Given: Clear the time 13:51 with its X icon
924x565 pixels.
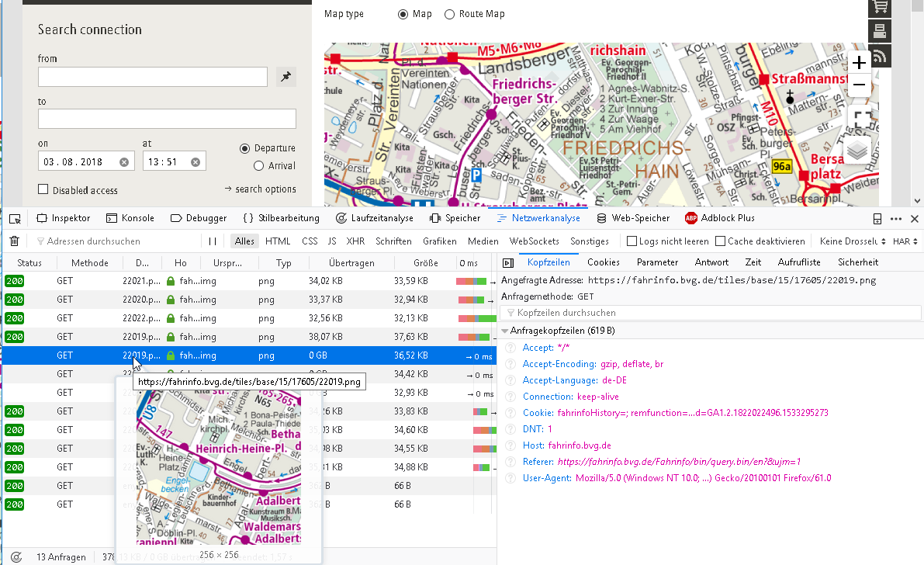Looking at the screenshot, I should click(x=195, y=162).
